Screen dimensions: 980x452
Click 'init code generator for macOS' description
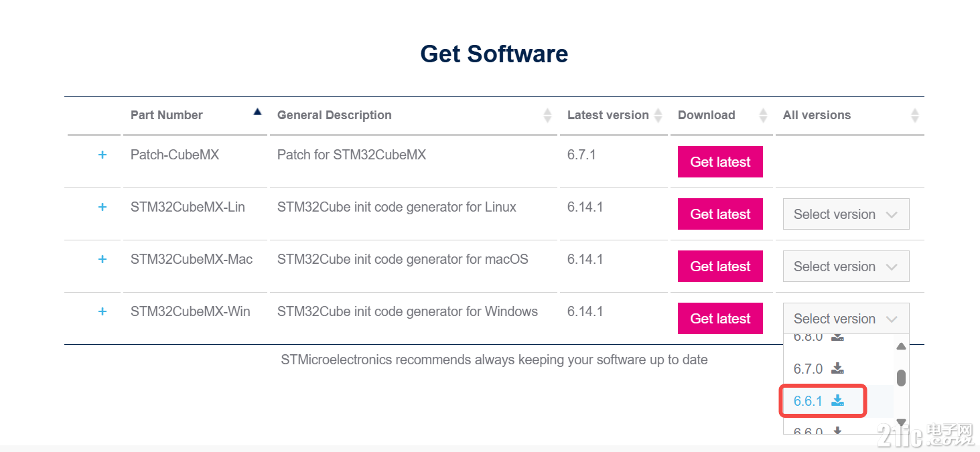coord(403,259)
